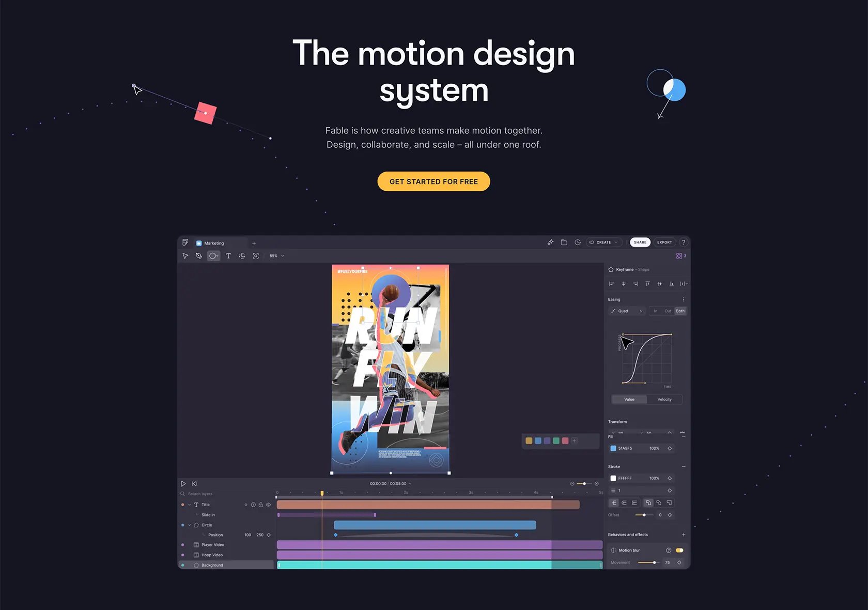Select the Marketing project tab
868x610 pixels.
pos(214,243)
